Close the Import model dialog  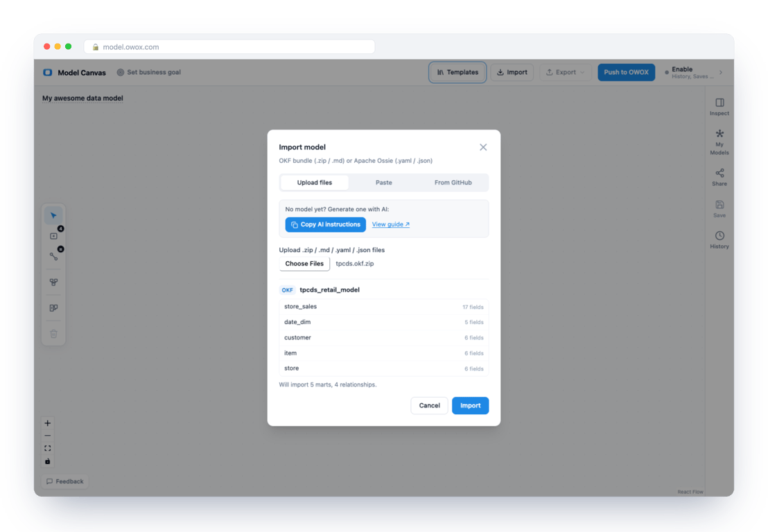483,148
